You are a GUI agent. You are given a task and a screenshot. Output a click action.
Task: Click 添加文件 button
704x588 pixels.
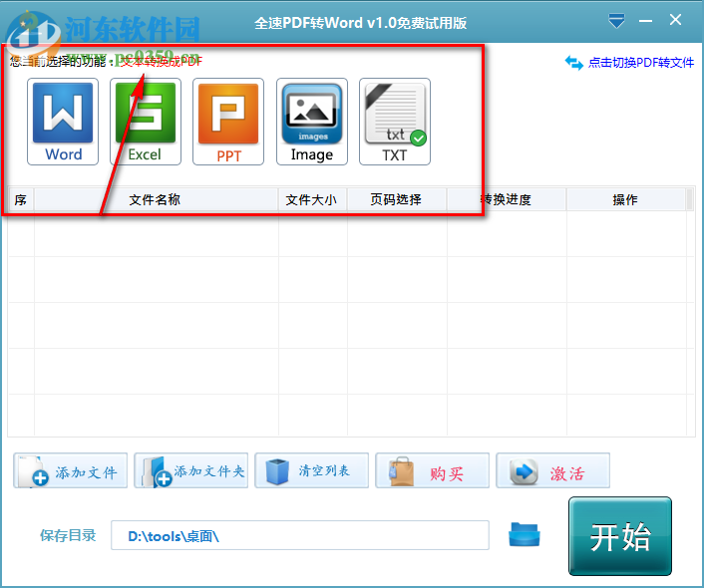coord(71,470)
